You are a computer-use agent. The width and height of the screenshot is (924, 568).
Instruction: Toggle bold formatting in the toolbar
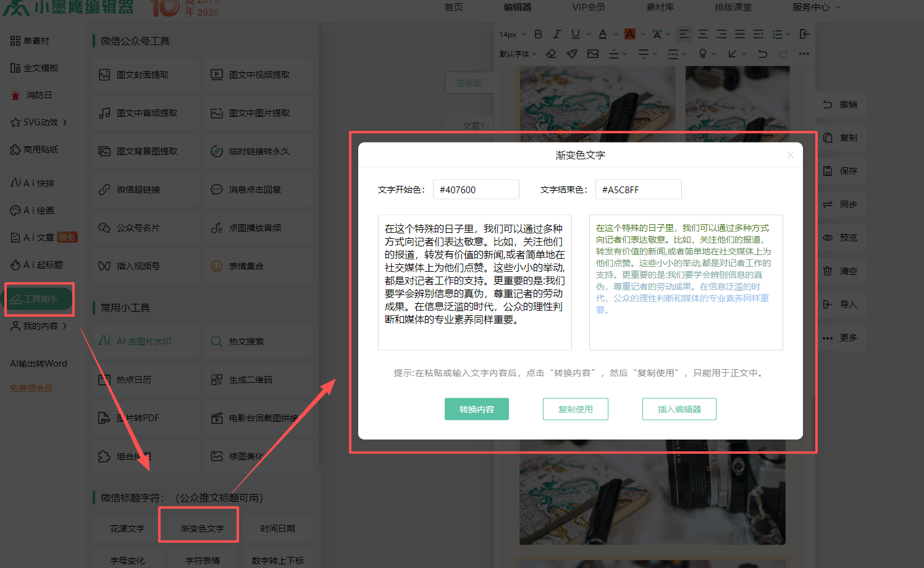point(538,34)
